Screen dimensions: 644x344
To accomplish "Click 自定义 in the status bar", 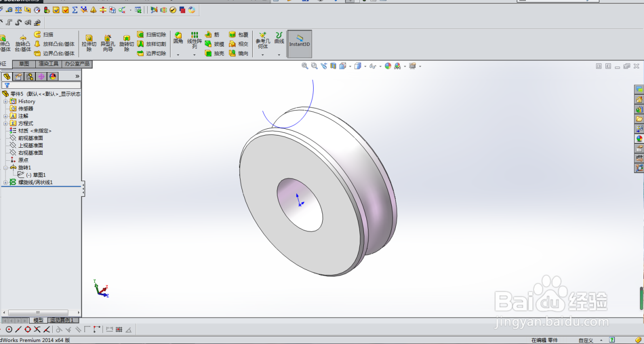I will (x=586, y=340).
